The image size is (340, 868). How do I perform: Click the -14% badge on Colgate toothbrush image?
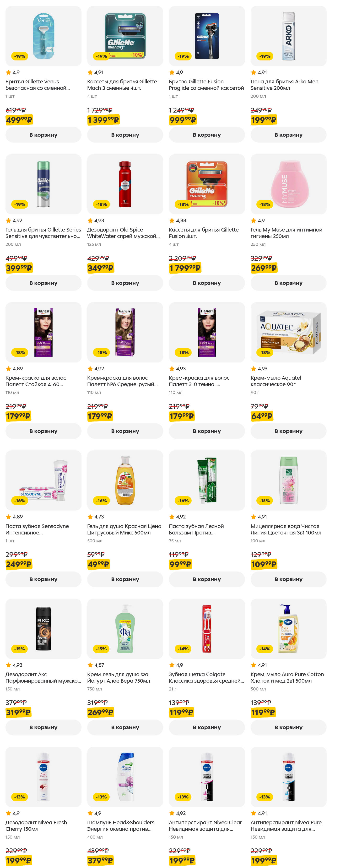pyautogui.click(x=183, y=649)
